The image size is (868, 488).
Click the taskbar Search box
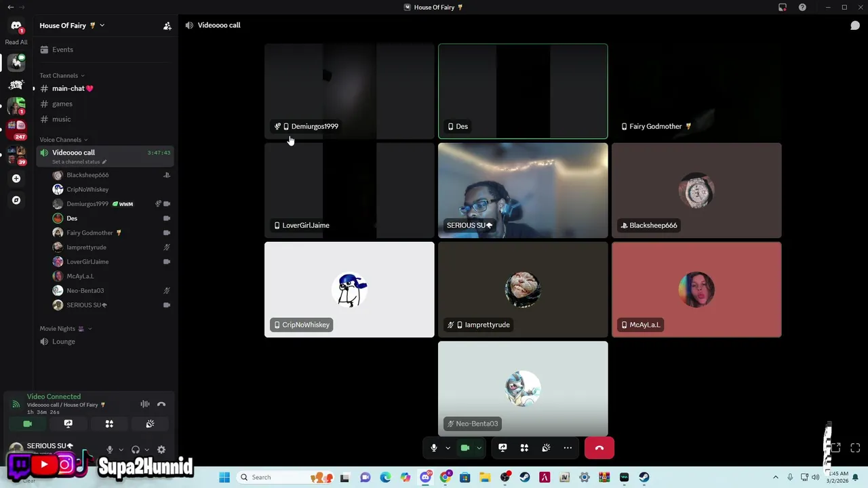point(283,477)
